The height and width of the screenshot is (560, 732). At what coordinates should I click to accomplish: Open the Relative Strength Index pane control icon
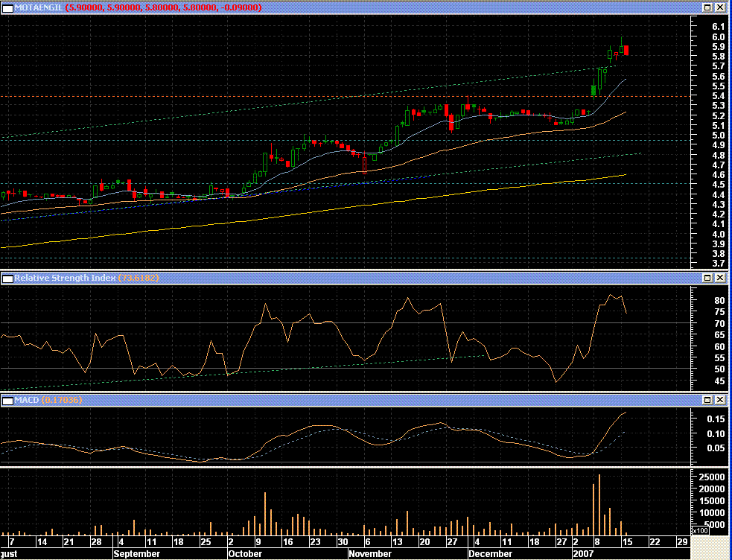click(7, 278)
